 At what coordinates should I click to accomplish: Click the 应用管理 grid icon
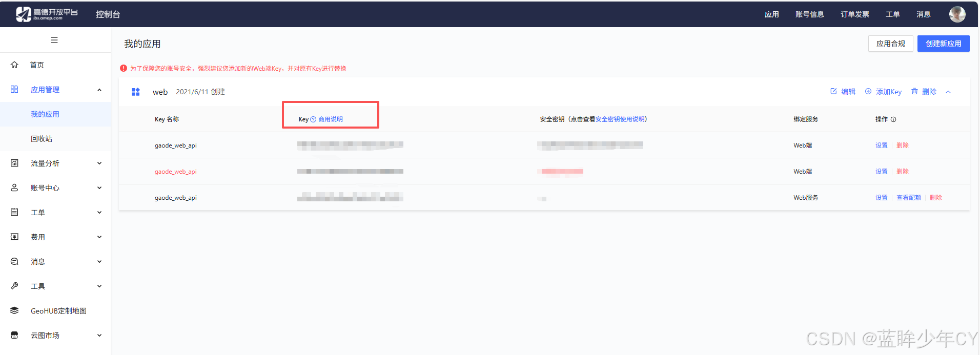click(x=14, y=89)
